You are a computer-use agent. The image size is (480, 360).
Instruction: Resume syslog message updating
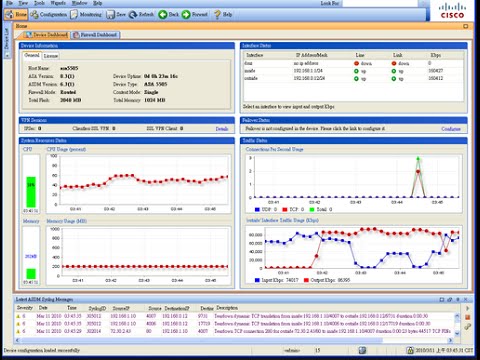[x=468, y=308]
